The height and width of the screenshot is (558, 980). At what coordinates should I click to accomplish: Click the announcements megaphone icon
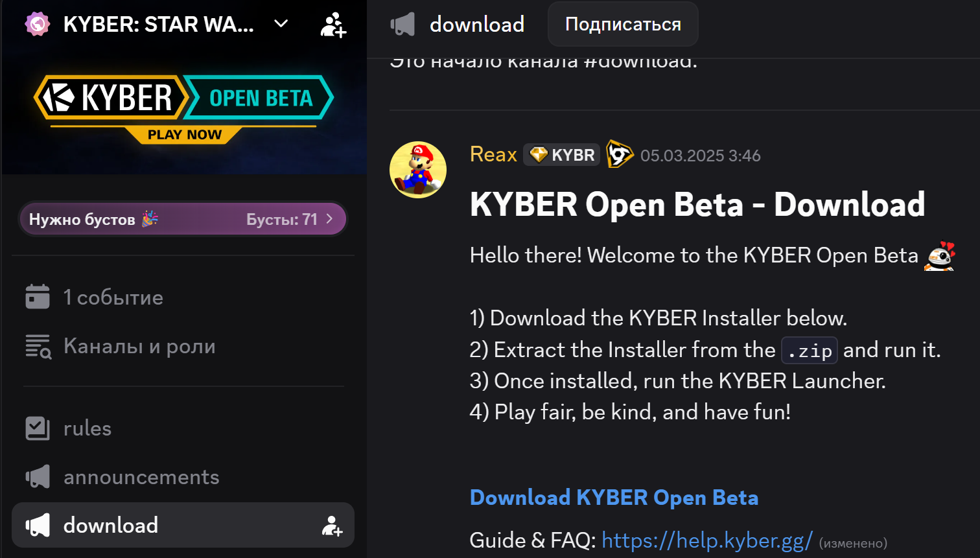click(x=38, y=477)
